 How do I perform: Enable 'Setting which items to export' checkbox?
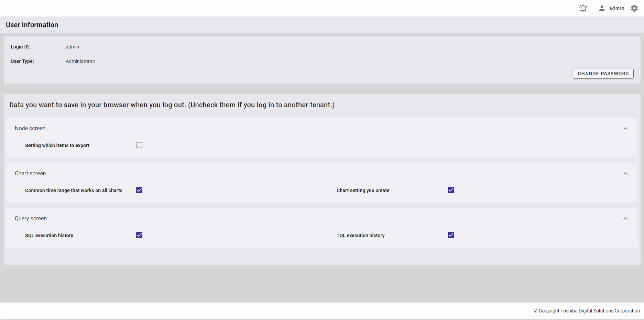[139, 145]
